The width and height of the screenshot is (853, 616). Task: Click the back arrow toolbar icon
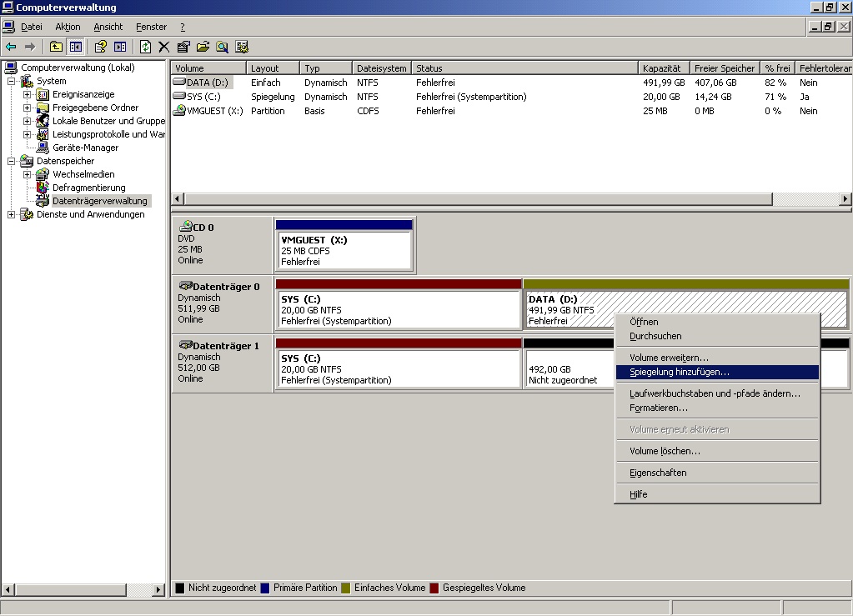tap(11, 47)
